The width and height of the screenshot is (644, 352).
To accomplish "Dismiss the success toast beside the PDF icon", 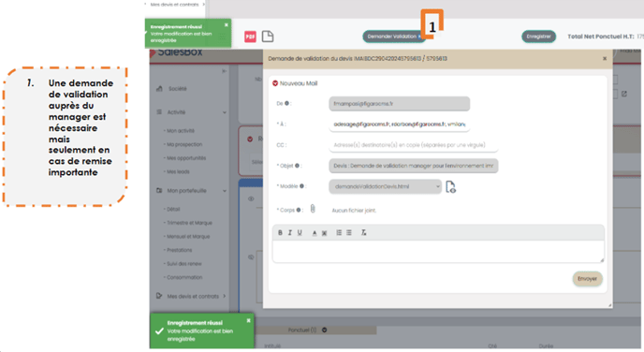I will point(226,25).
